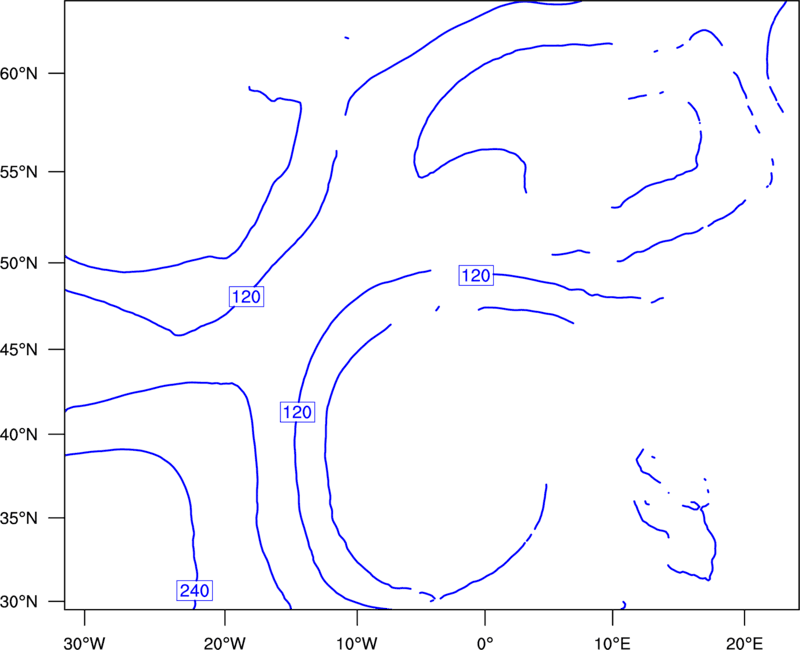The height and width of the screenshot is (650, 800).
Task: Click the 10°W longitude axis label
Action: pos(357,643)
